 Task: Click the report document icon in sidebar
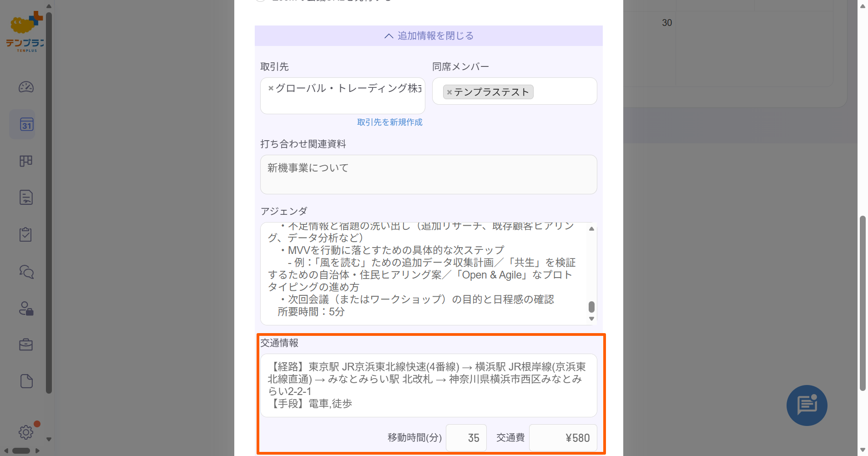tap(26, 197)
